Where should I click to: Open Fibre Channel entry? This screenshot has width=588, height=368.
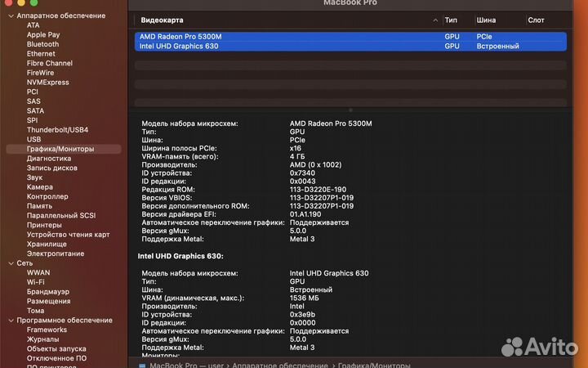pos(50,63)
